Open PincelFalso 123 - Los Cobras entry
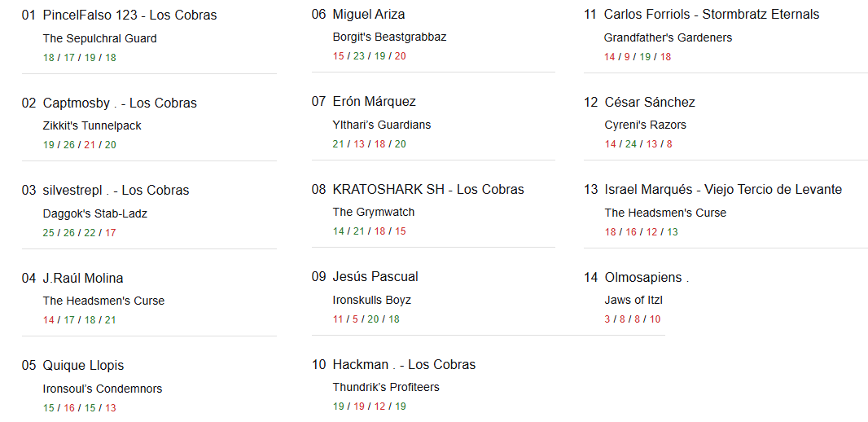This screenshot has width=868, height=422. (x=129, y=15)
